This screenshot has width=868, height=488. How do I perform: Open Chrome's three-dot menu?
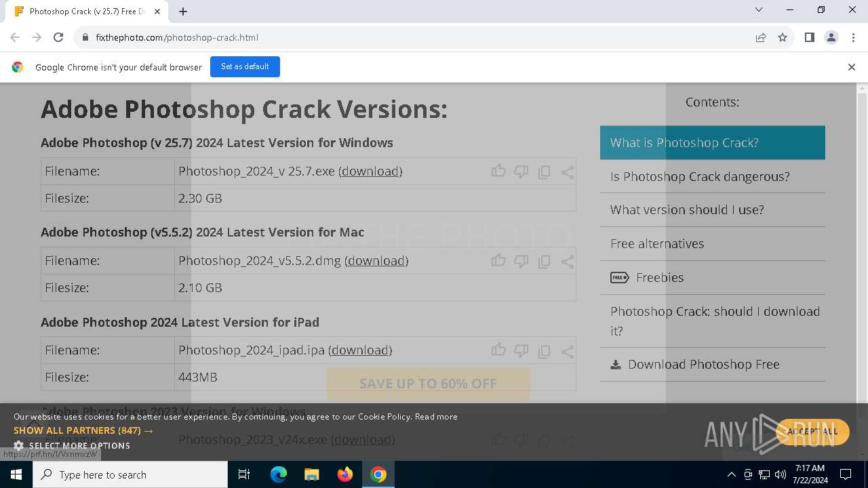[852, 37]
